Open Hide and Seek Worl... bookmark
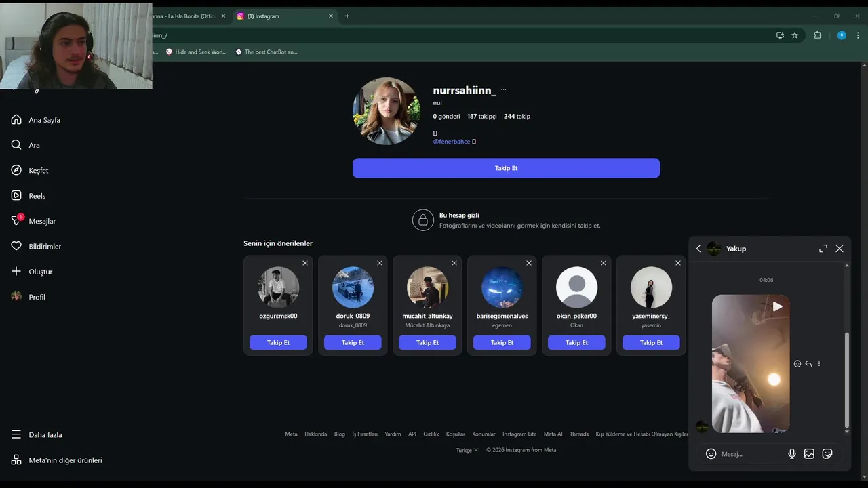 pos(196,52)
